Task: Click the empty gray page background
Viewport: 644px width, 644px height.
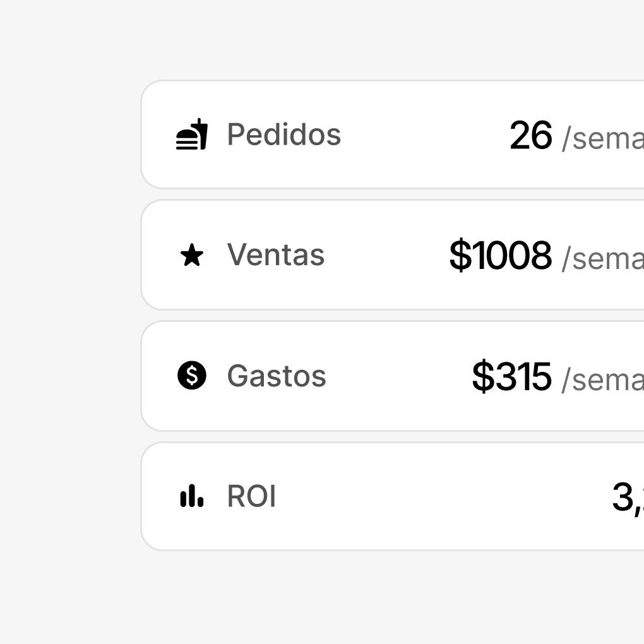Action: click(69, 316)
